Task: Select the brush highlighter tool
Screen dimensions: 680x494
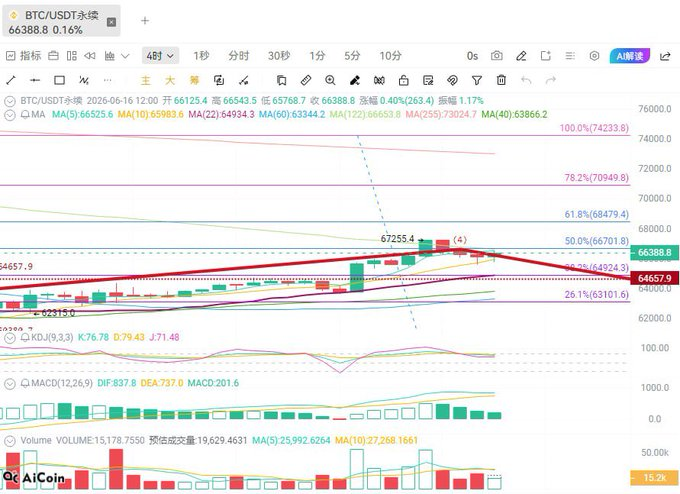Action: 355,80
